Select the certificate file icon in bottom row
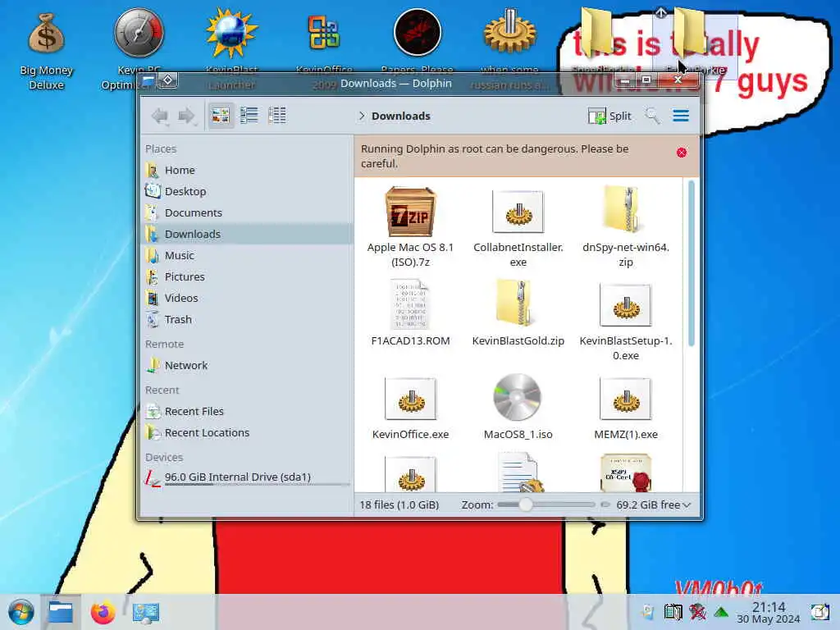Image resolution: width=840 pixels, height=630 pixels. click(626, 473)
